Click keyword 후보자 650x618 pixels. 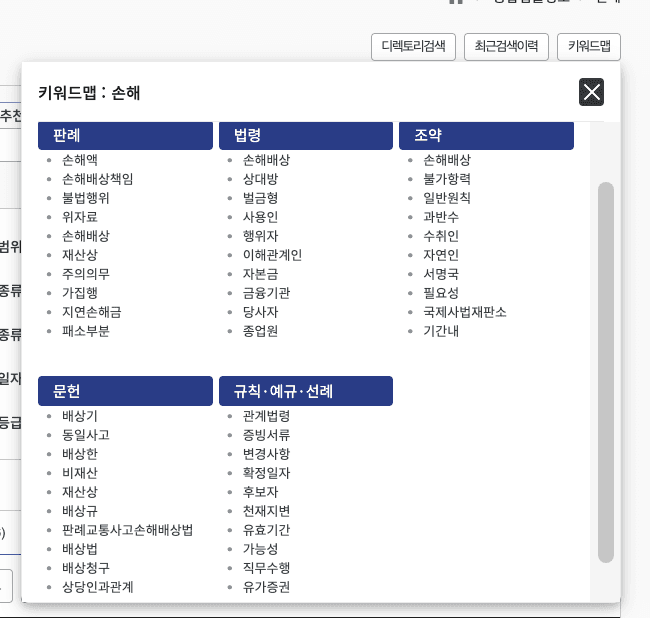tap(260, 492)
